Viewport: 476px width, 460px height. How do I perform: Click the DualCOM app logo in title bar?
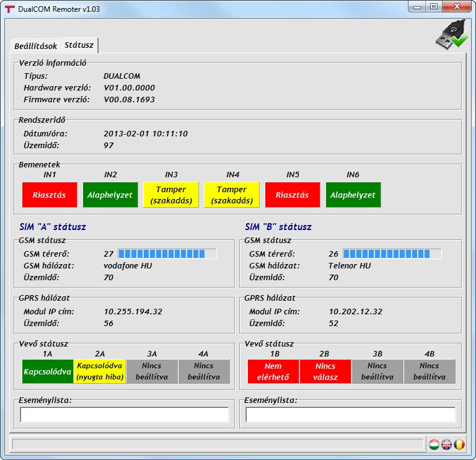pos(9,9)
